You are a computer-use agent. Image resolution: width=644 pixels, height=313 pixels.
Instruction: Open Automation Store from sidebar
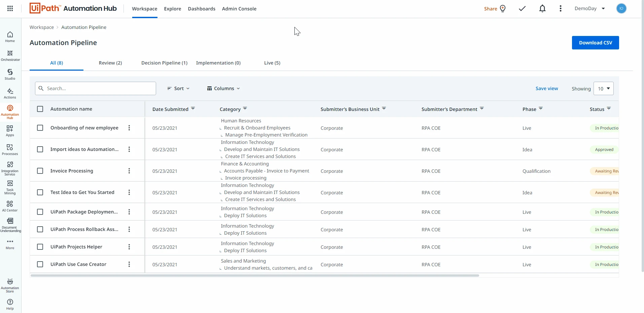(x=10, y=285)
